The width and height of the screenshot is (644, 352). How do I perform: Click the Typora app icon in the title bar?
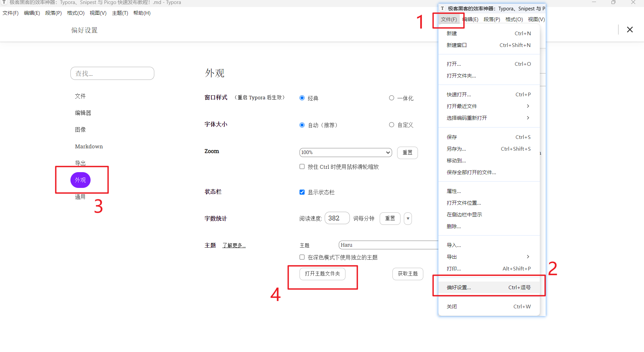pyautogui.click(x=4, y=2)
